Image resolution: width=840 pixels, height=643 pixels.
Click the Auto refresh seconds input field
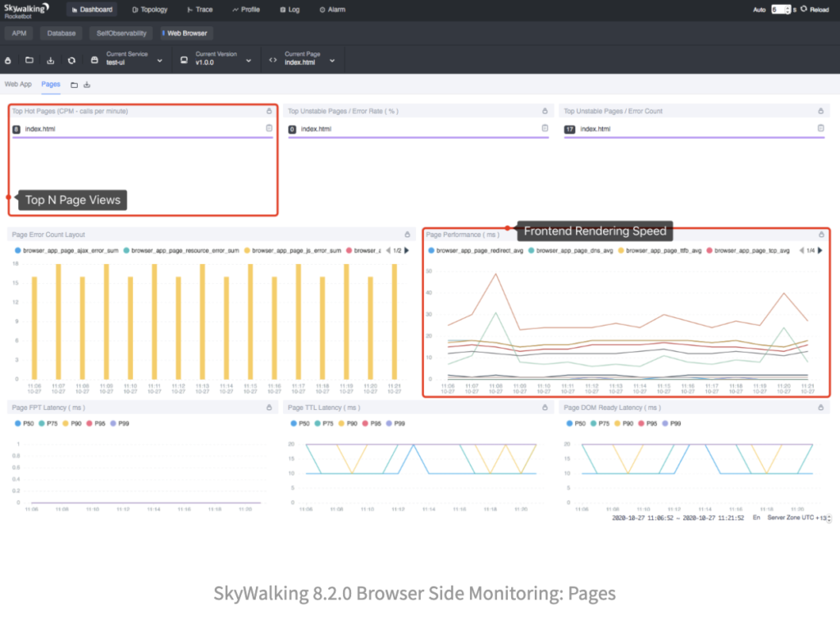[x=778, y=10]
